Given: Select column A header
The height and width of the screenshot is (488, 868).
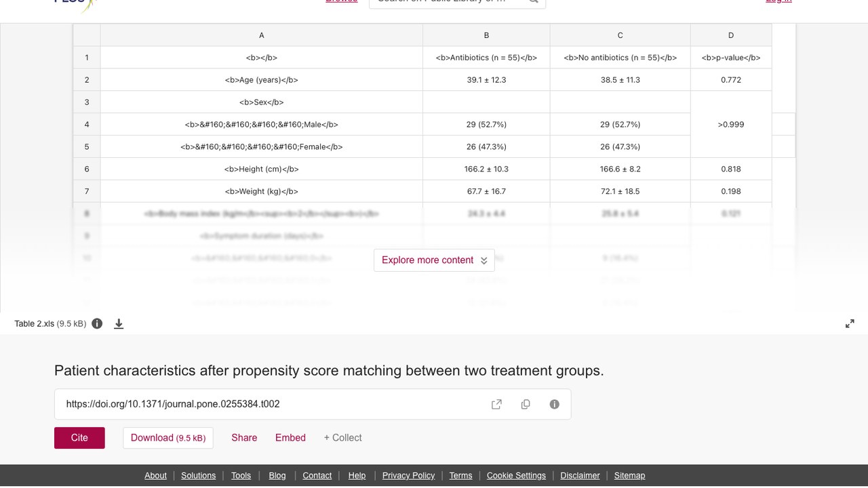Looking at the screenshot, I should click(262, 35).
